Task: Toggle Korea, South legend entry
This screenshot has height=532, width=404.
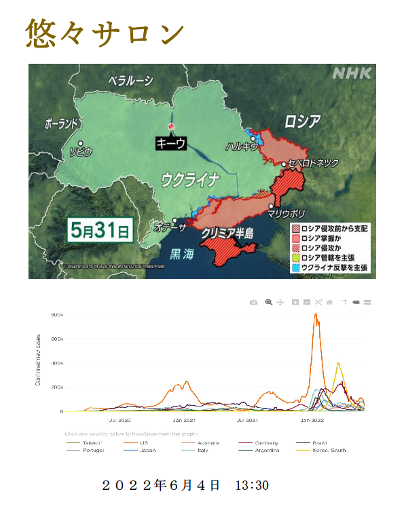Action: [x=321, y=451]
